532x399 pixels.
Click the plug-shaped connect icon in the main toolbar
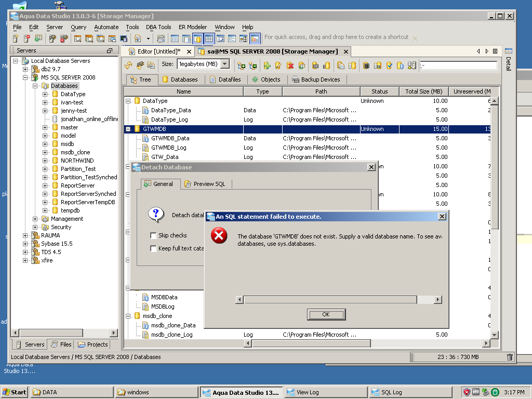click(52, 38)
